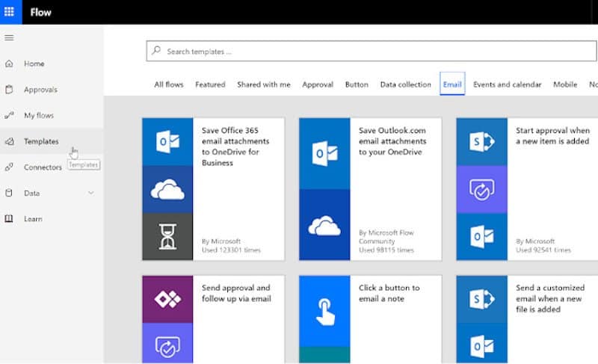Open the app launcher waffle icon

pos(9,12)
